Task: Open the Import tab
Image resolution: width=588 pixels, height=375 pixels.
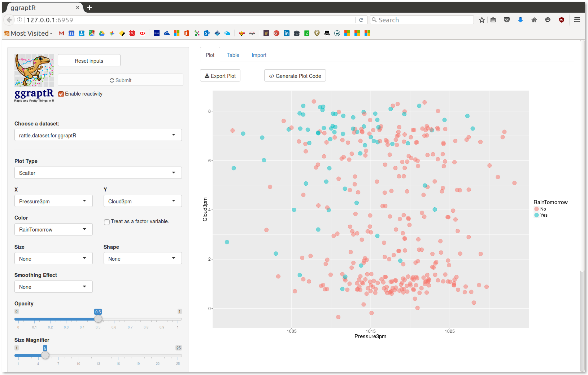Action: 259,55
